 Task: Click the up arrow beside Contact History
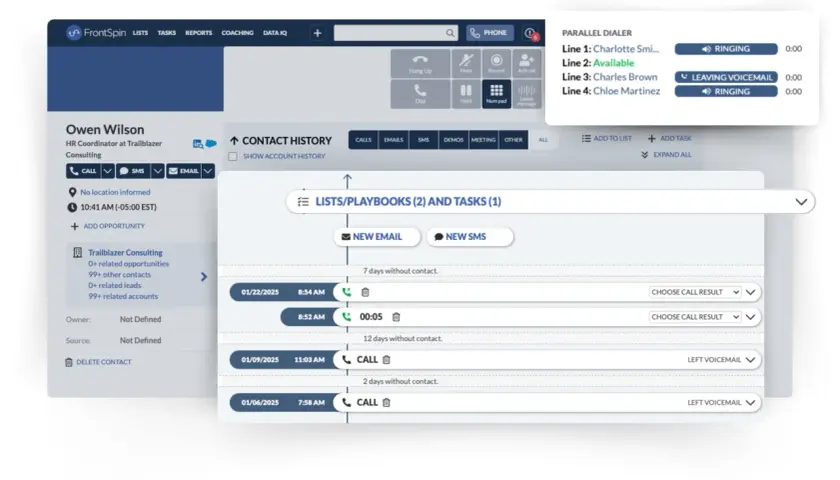234,140
